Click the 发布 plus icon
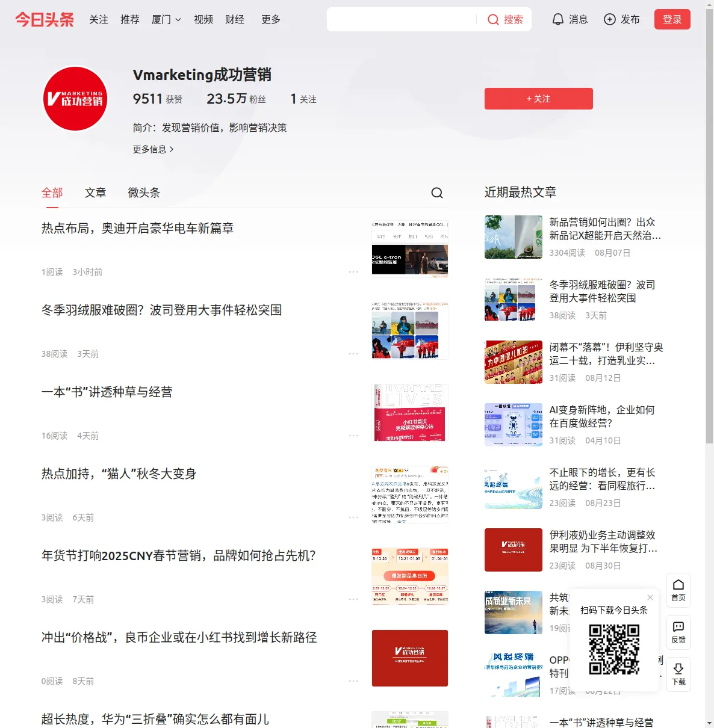714x728 pixels. click(610, 19)
